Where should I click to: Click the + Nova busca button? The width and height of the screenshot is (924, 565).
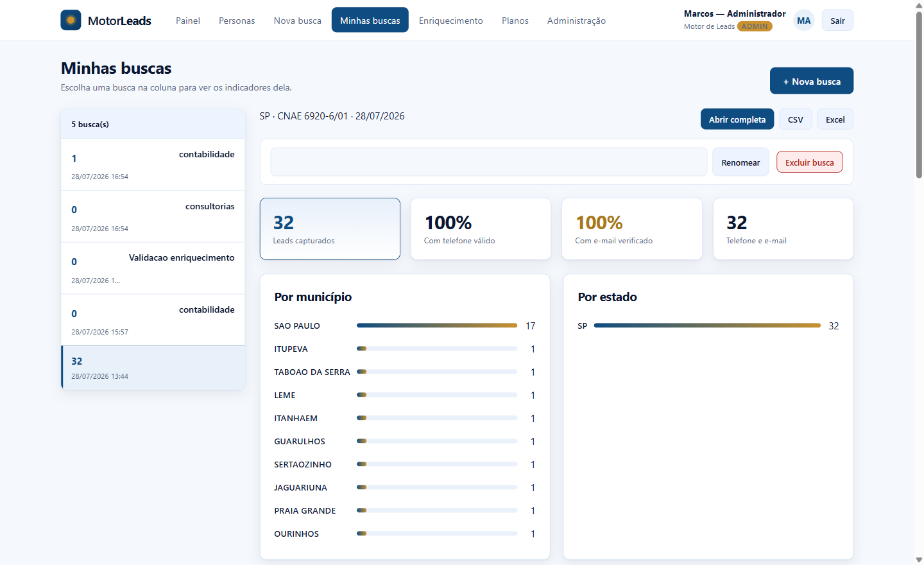pyautogui.click(x=812, y=81)
